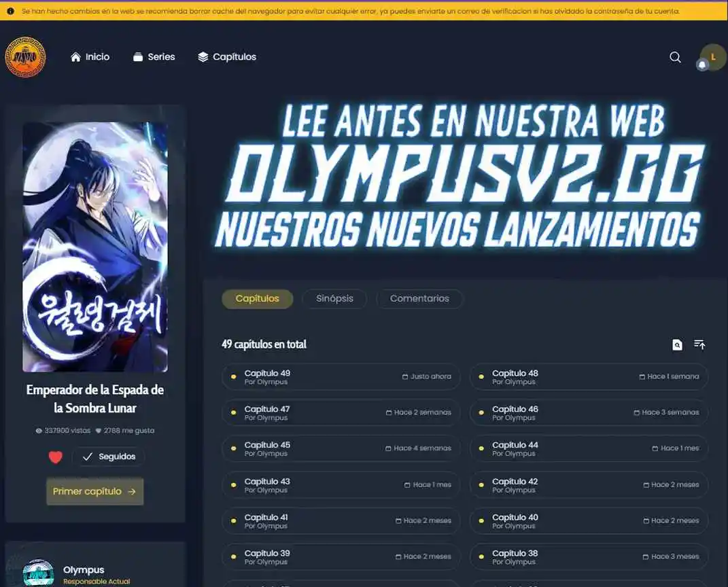Open Capítulo 49
This screenshot has height=587, width=728.
tap(341, 377)
